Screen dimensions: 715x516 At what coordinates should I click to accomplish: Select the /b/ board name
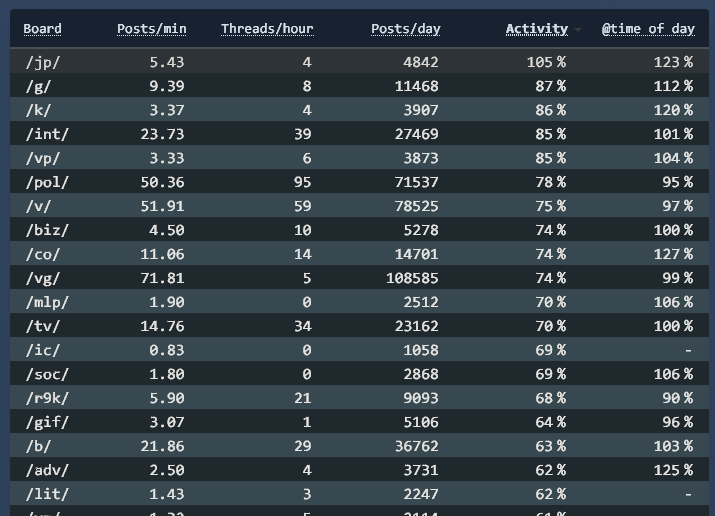coord(38,446)
